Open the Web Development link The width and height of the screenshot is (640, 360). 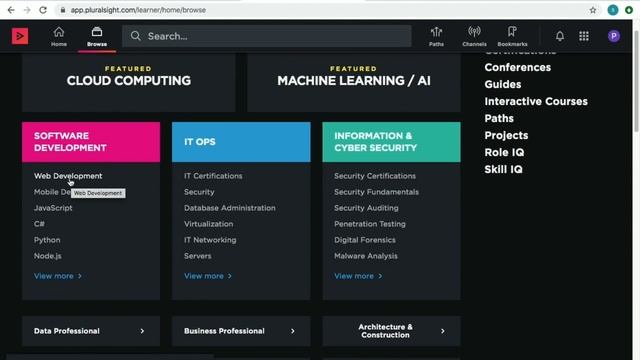68,176
